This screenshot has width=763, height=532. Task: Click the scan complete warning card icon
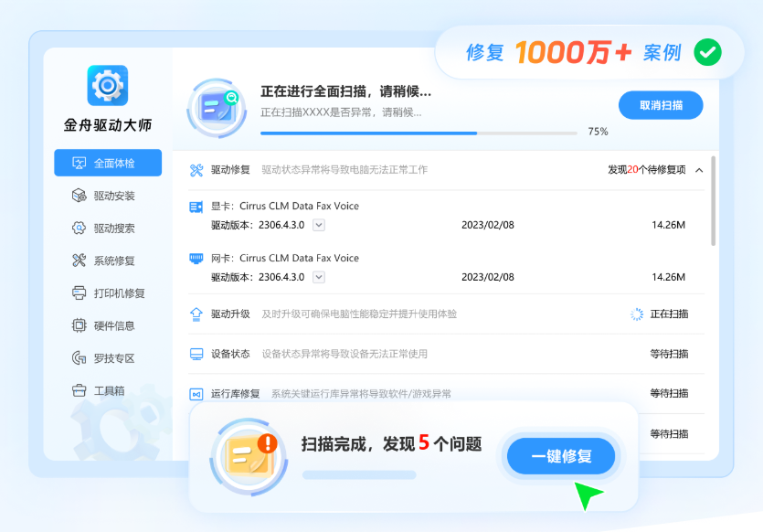(x=249, y=456)
